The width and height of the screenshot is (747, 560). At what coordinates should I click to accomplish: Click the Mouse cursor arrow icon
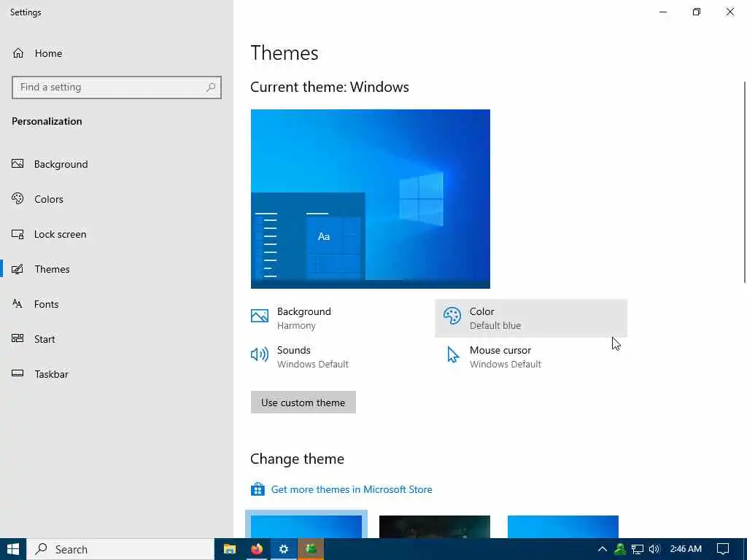(x=452, y=355)
